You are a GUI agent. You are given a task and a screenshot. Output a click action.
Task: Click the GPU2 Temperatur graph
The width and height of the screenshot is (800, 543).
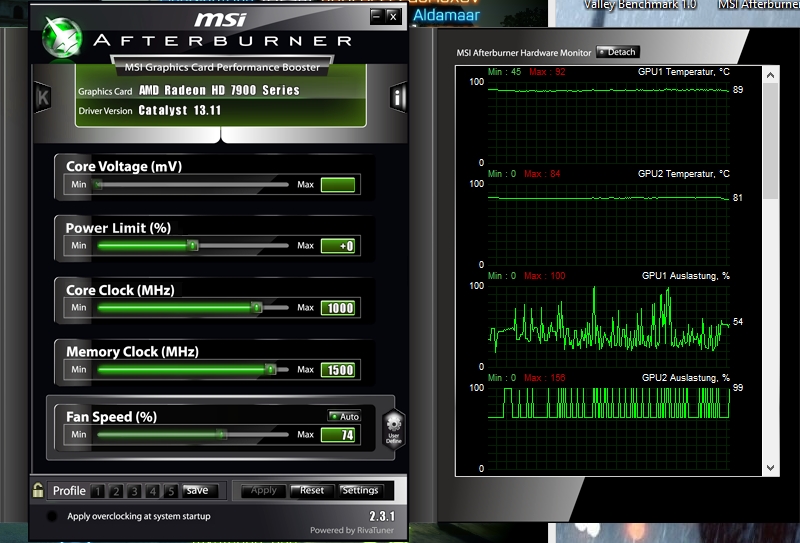(608, 225)
